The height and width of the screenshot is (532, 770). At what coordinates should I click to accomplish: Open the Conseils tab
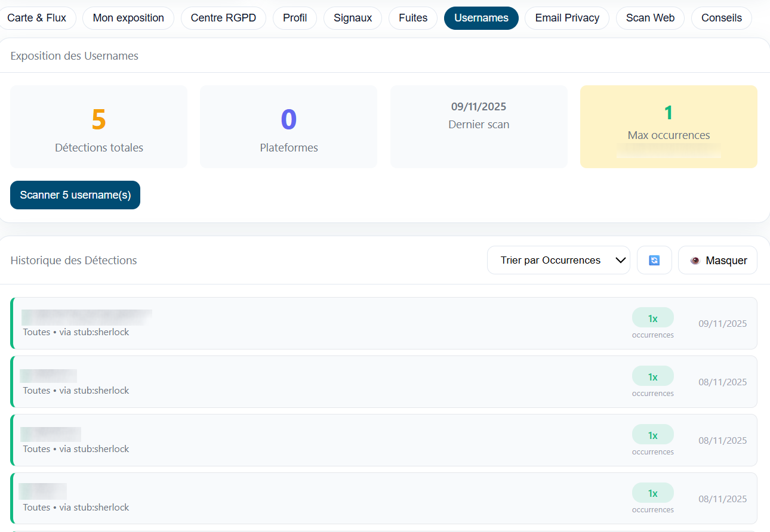click(x=721, y=18)
